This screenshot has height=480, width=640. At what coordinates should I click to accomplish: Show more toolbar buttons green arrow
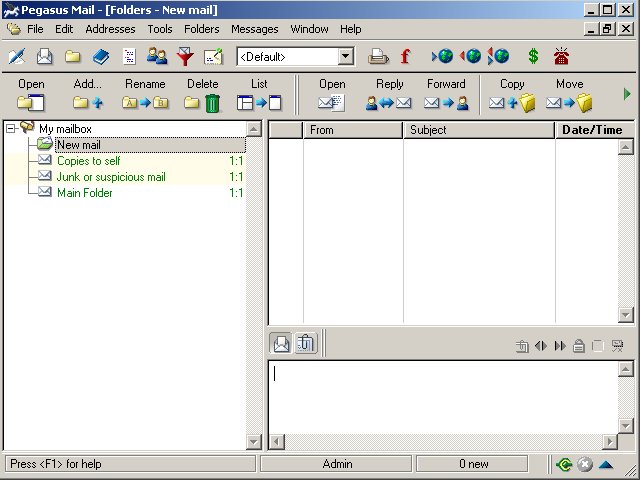pyautogui.click(x=627, y=94)
